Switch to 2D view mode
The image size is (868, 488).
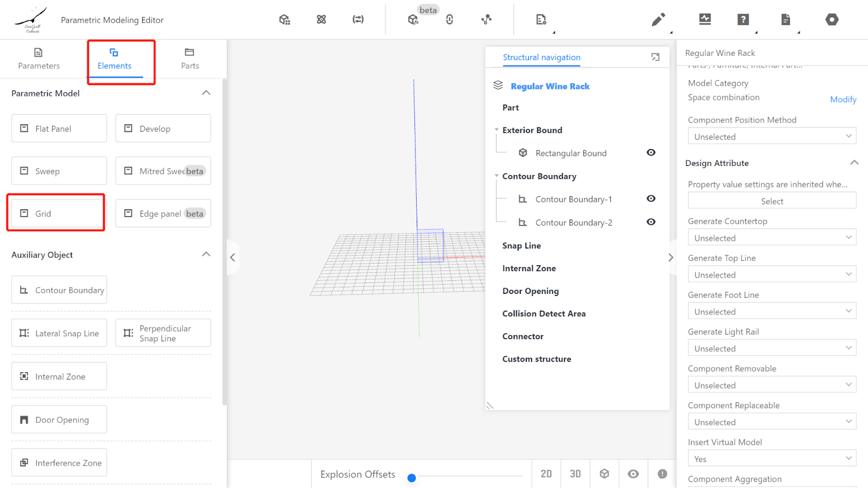tap(546, 474)
